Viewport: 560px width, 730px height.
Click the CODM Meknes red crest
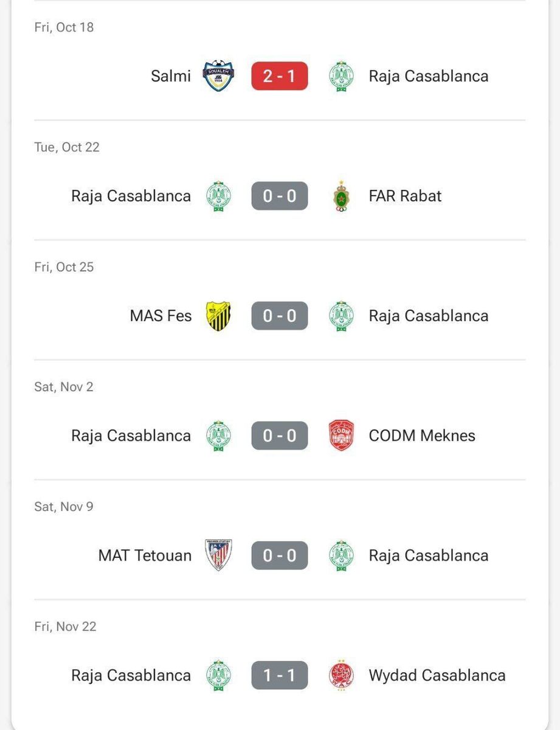tap(342, 436)
